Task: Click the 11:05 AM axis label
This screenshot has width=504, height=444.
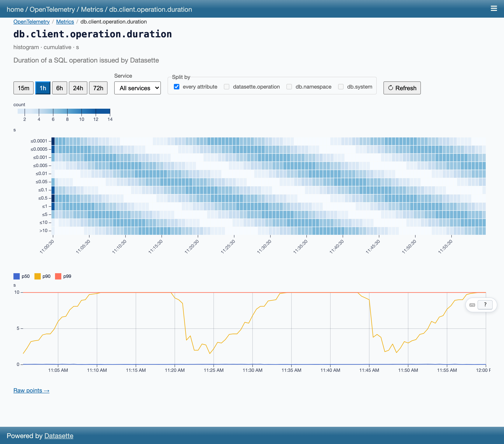Action: [x=58, y=370]
